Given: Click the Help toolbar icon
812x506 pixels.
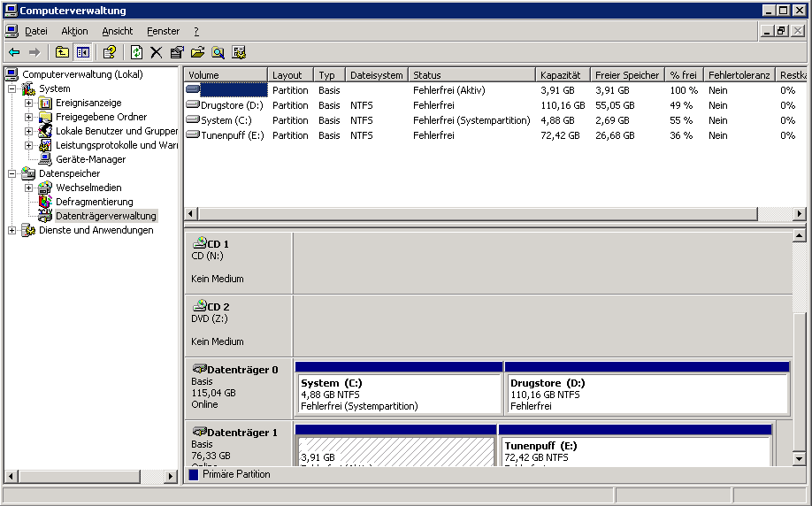Looking at the screenshot, I should pyautogui.click(x=110, y=52).
